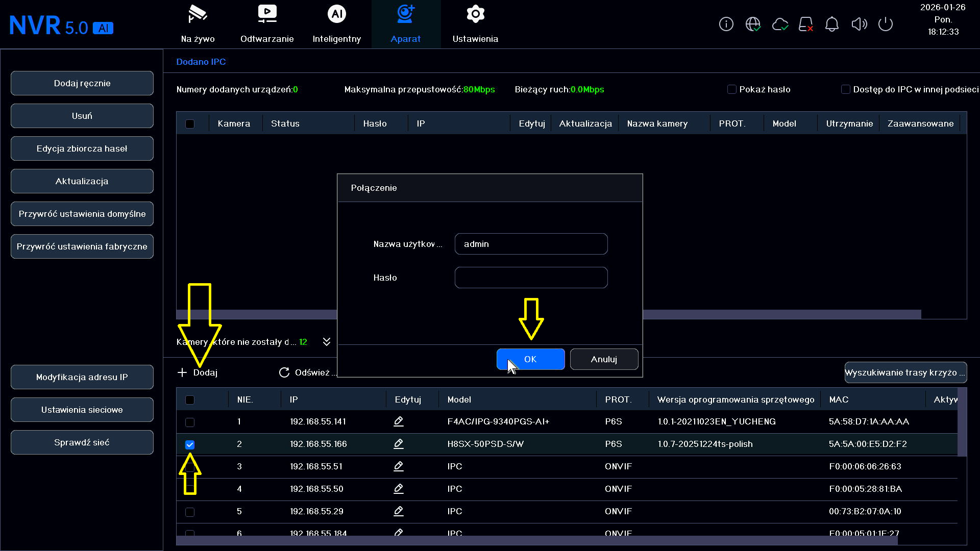Open the cloud connection status icon

780,24
